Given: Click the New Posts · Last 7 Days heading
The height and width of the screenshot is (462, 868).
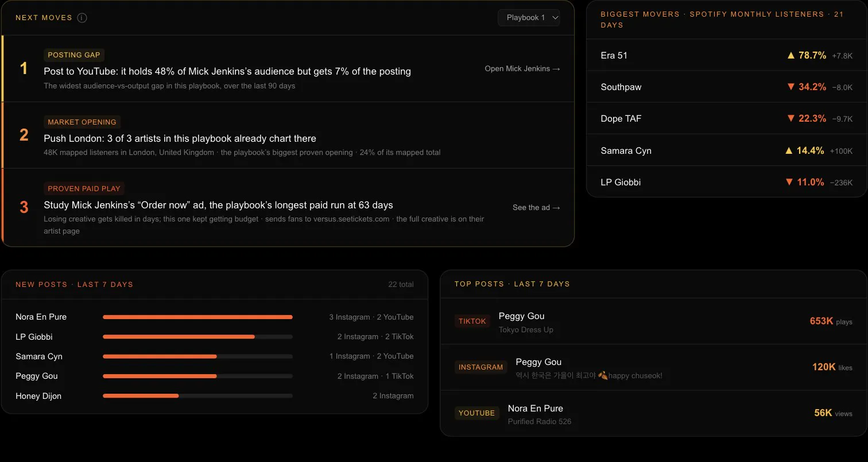Looking at the screenshot, I should tap(74, 285).
